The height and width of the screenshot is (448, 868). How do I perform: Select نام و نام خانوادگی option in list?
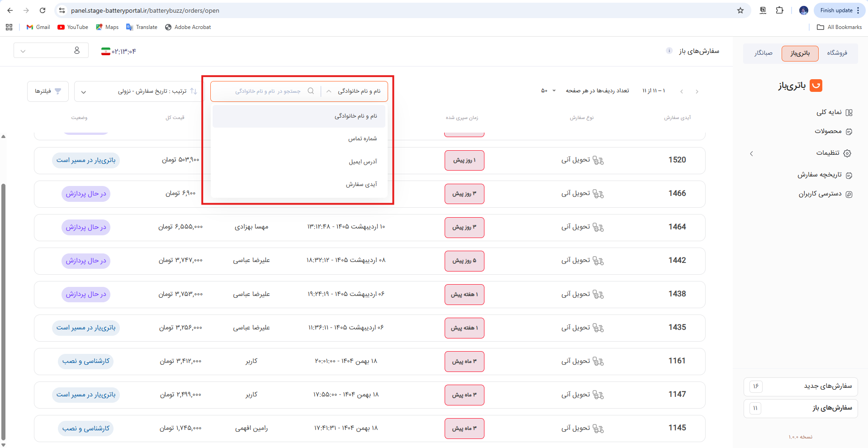pyautogui.click(x=299, y=116)
